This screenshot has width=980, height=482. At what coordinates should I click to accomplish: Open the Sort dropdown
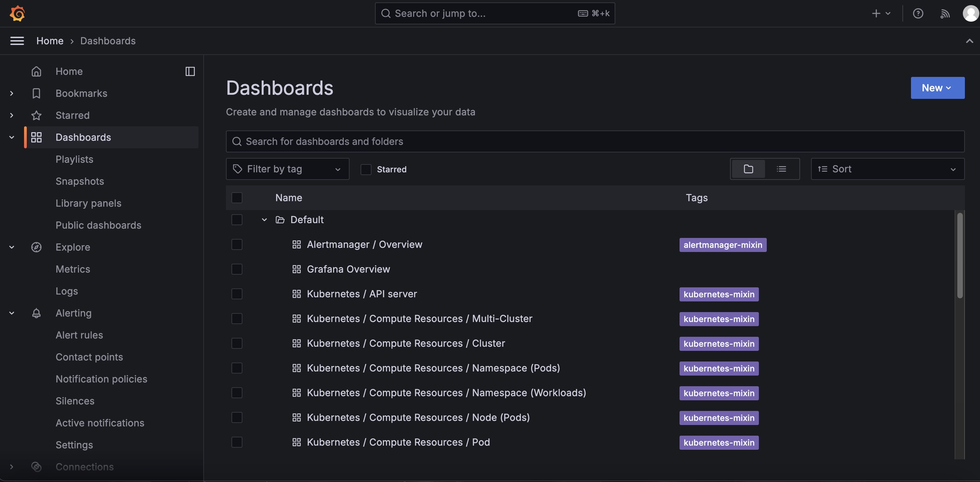pyautogui.click(x=887, y=169)
